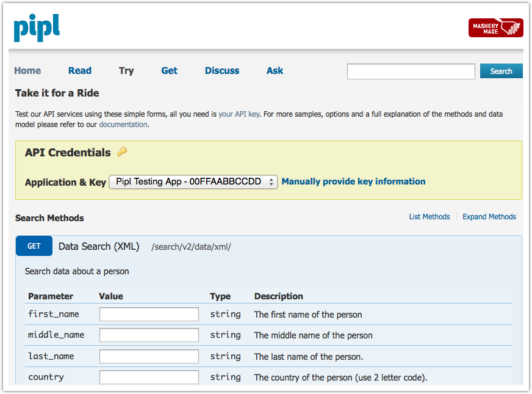Click the Pipl logo

pyautogui.click(x=36, y=27)
